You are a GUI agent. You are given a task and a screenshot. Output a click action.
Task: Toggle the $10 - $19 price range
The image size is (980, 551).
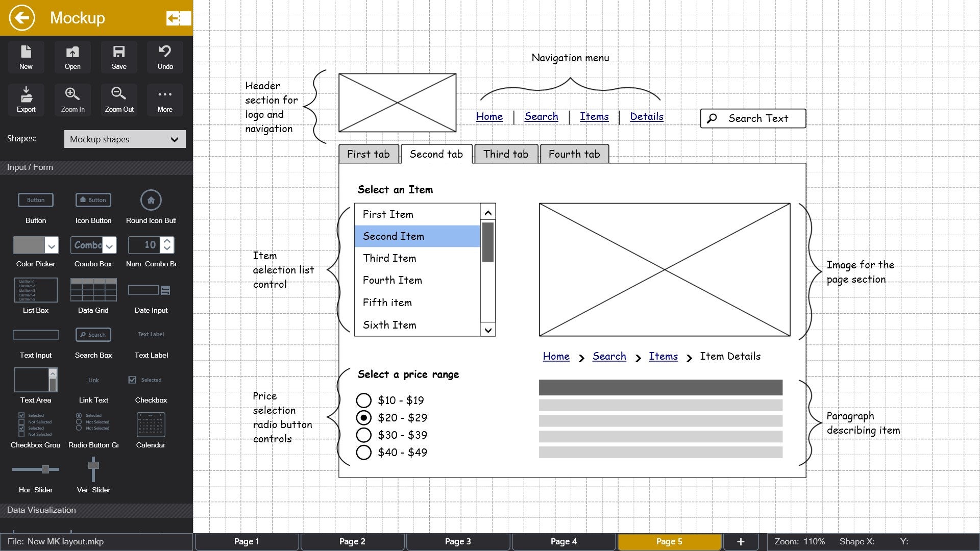tap(363, 399)
